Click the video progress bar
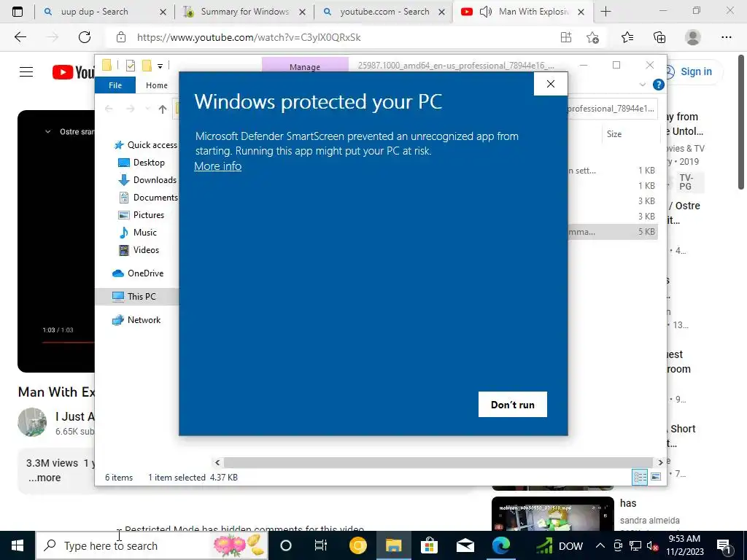 68,343
